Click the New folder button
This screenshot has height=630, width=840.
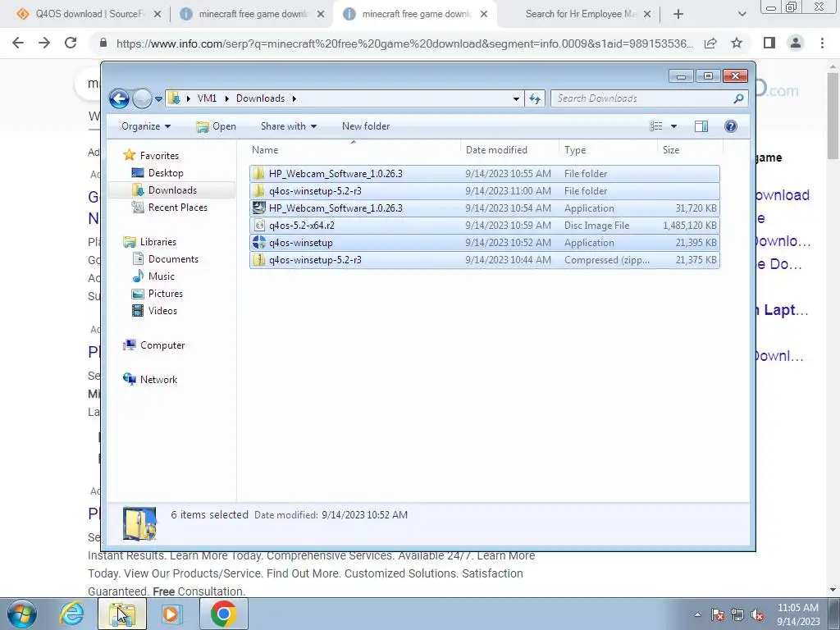[x=366, y=126]
